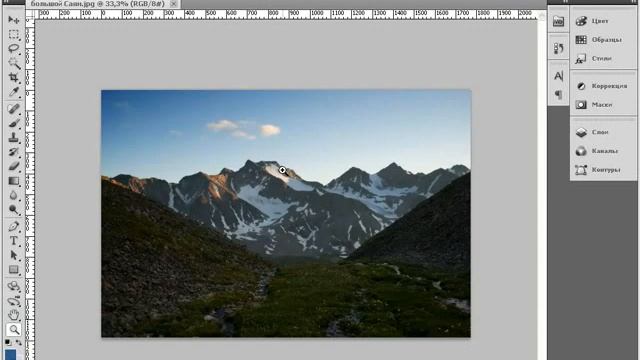This screenshot has height=360, width=640.
Task: Open the blue foreground color picker
Action: click(x=10, y=354)
